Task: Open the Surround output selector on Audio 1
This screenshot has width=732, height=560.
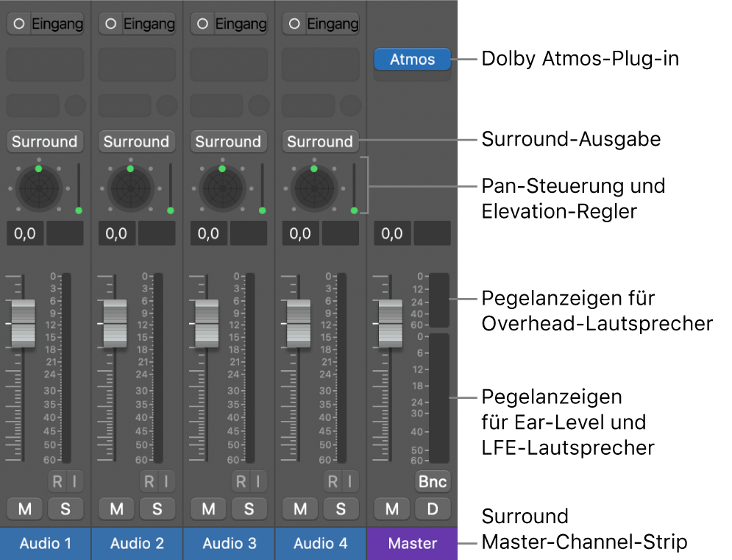Action: [x=45, y=141]
